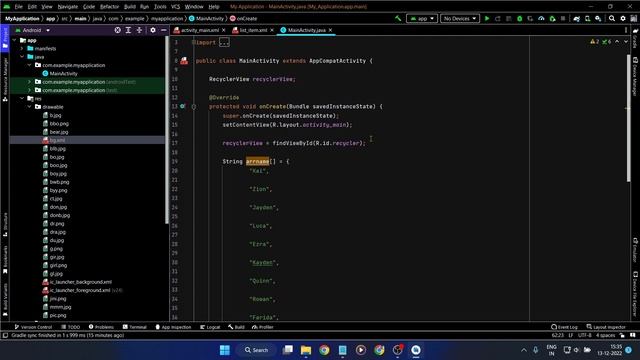Screen dimensions: 640x360
Task: Click UTF-8 encoding in the status bar
Action: point(584,335)
